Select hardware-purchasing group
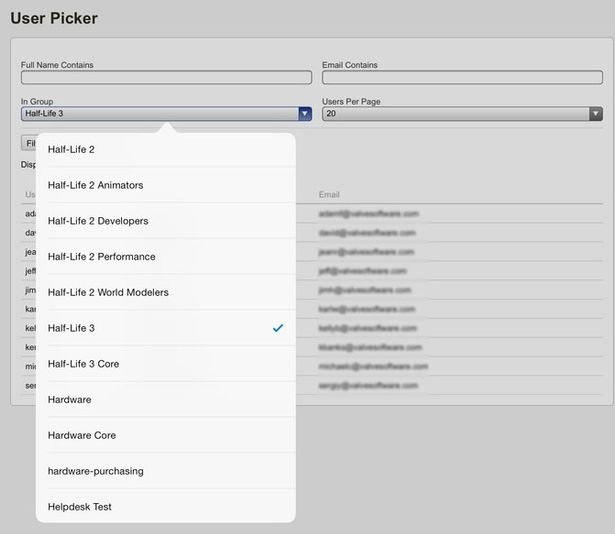 click(x=166, y=471)
